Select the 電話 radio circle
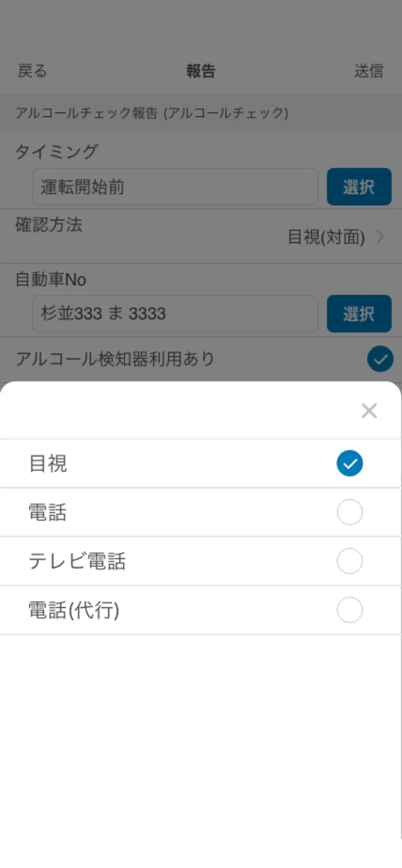The height and width of the screenshot is (868, 402). coord(350,512)
